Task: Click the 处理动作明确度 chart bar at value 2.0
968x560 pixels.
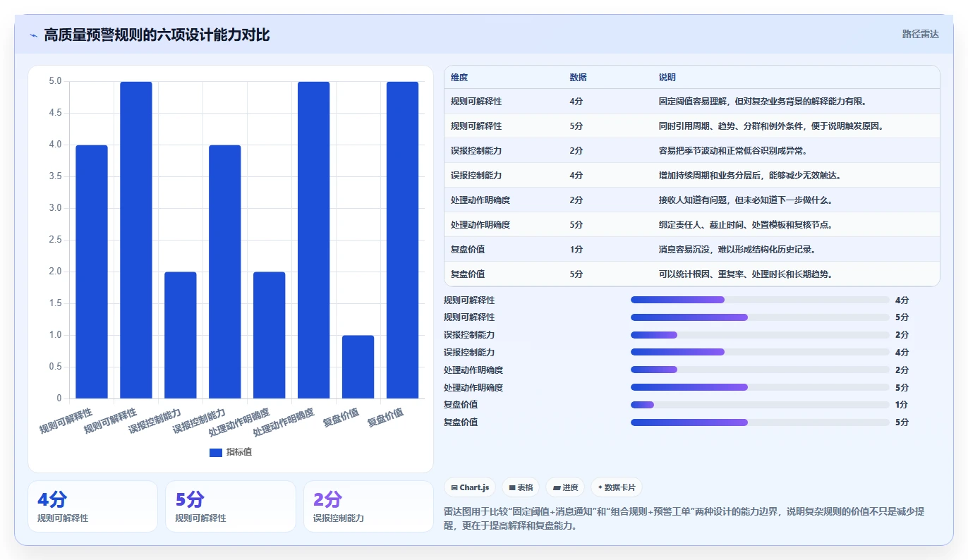Action: point(270,335)
